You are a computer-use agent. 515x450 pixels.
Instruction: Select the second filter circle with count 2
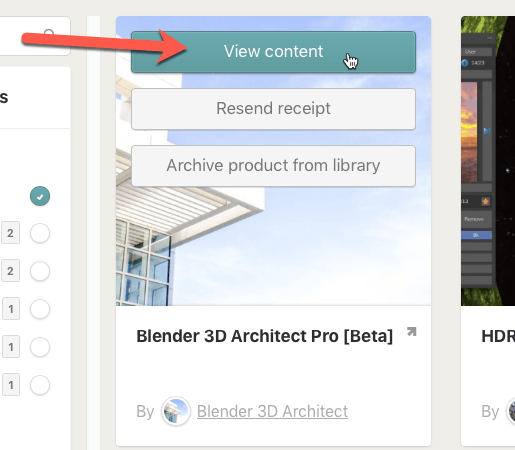[40, 271]
